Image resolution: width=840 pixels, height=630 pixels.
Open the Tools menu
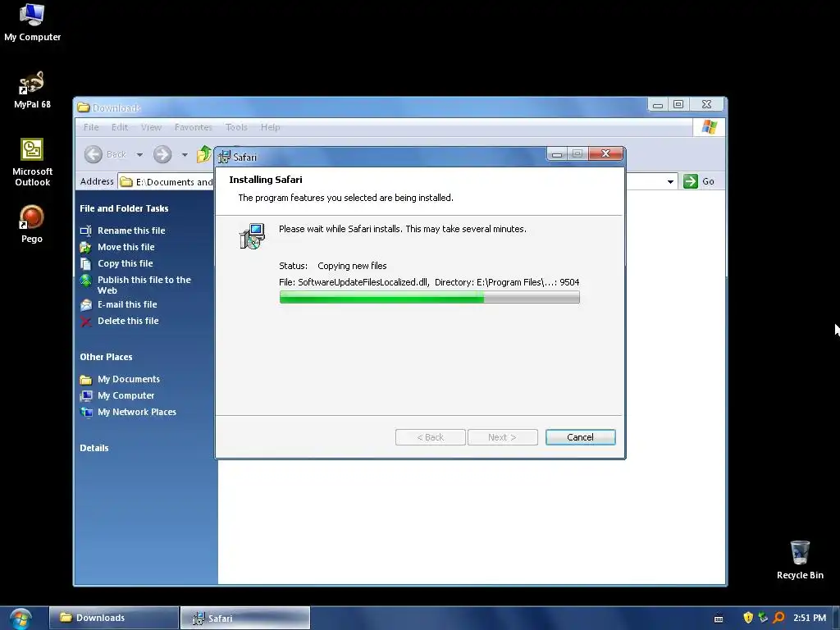click(x=236, y=127)
